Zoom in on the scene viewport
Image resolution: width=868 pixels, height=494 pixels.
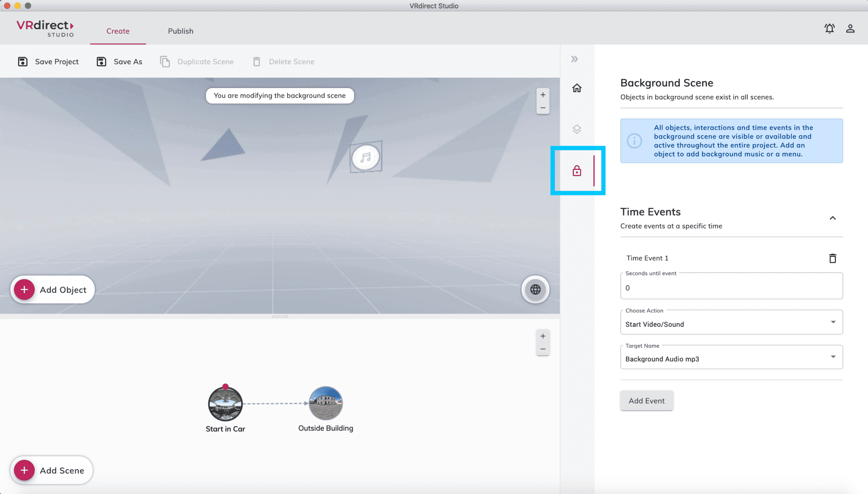pyautogui.click(x=543, y=95)
